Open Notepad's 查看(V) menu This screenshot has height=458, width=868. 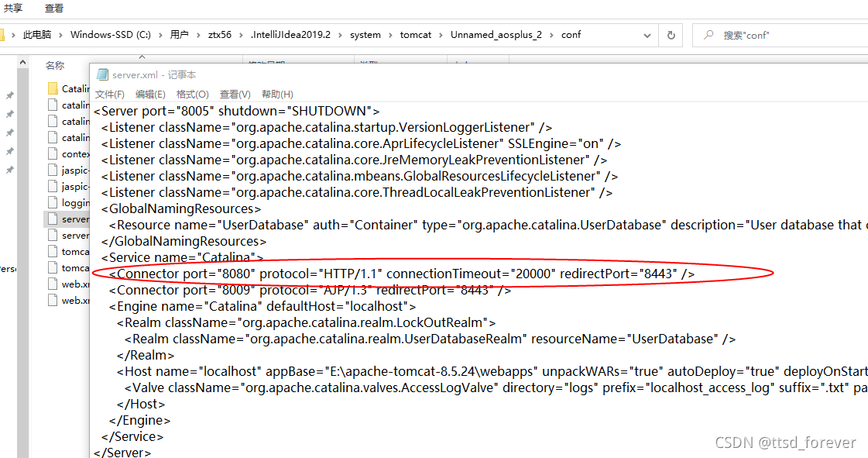tap(235, 94)
